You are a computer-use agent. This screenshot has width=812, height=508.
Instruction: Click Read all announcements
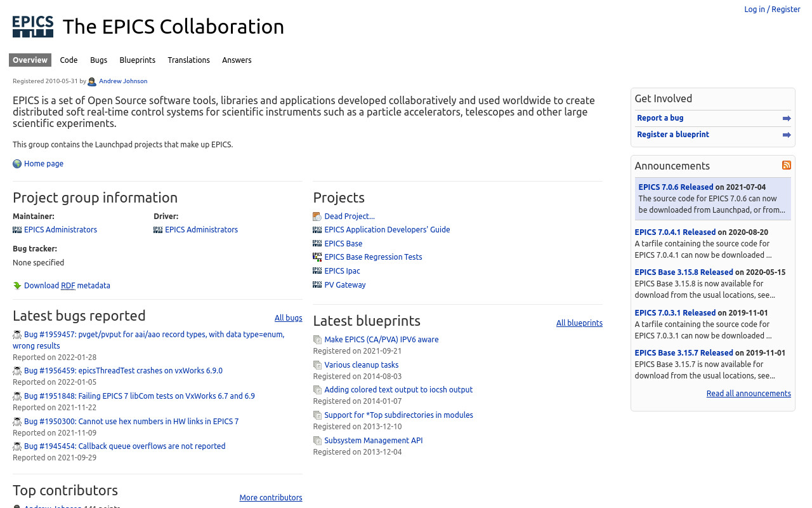(749, 394)
